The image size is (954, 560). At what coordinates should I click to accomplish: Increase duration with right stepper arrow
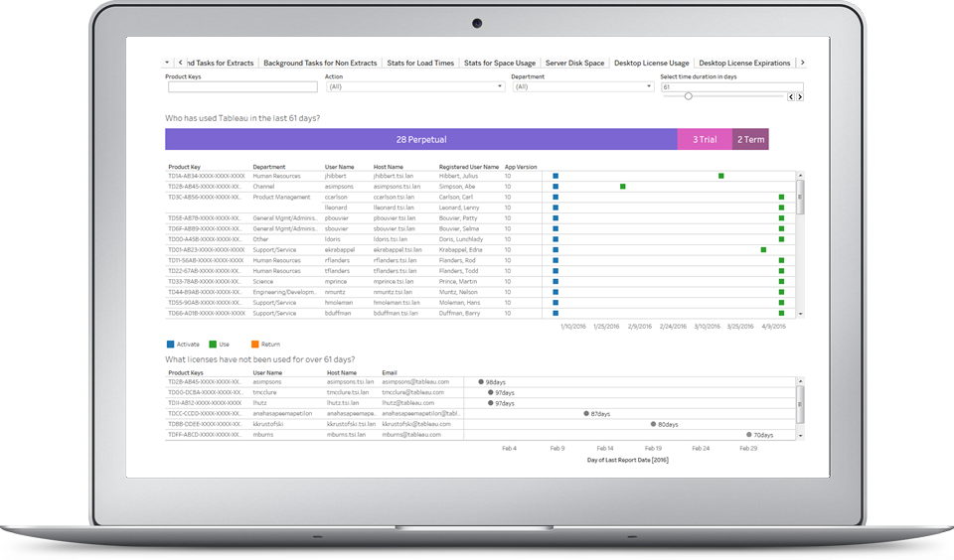[x=799, y=96]
